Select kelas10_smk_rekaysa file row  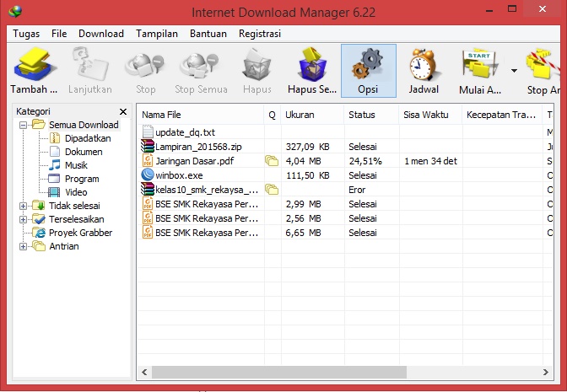(x=345, y=190)
